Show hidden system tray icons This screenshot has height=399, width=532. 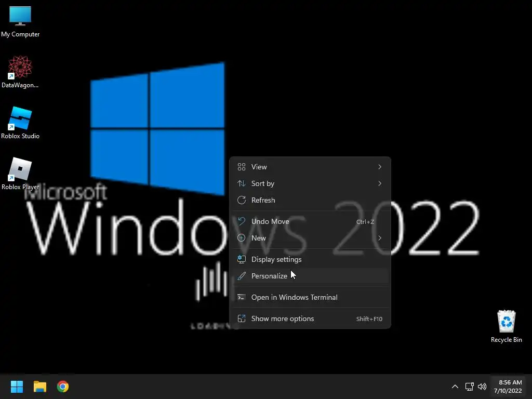(455, 387)
